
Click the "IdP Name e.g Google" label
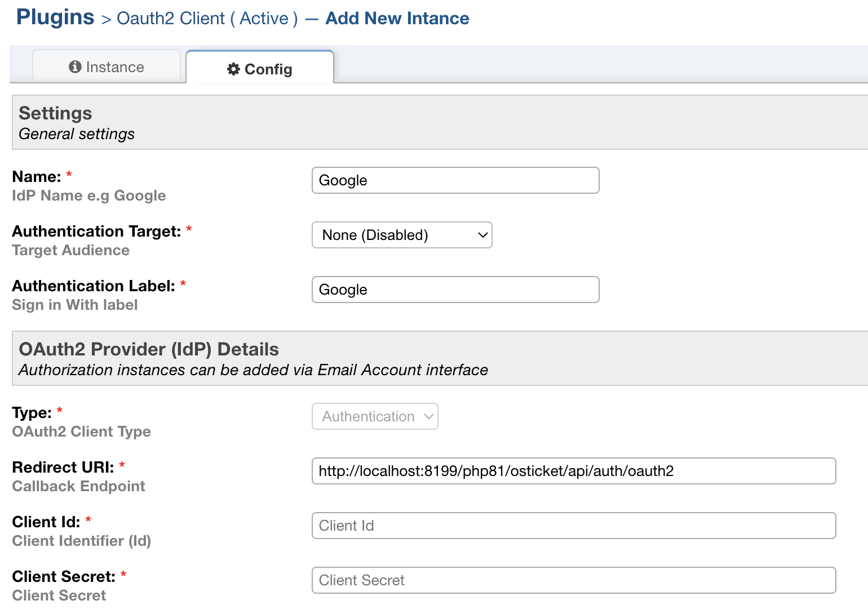pos(88,195)
